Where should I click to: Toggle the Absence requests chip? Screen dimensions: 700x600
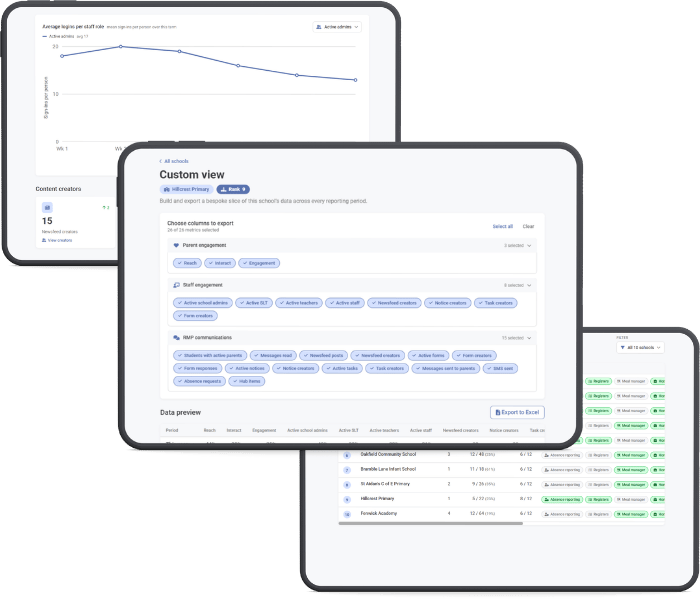[200, 382]
